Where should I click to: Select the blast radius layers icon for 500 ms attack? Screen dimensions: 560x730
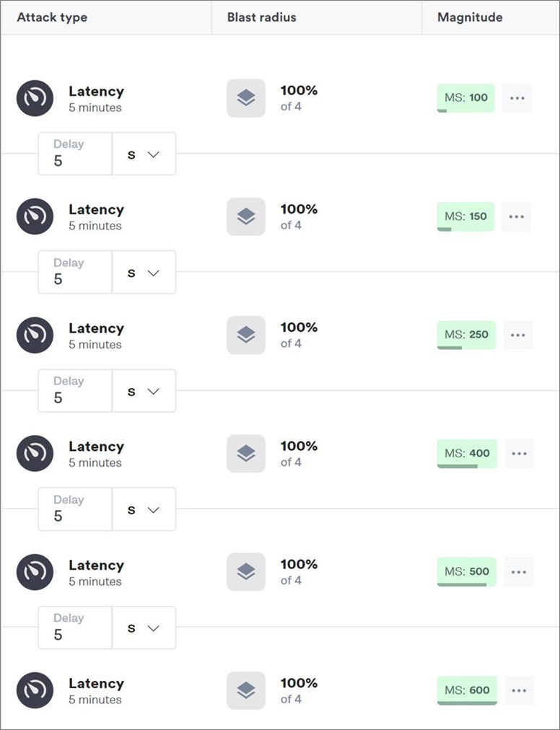(x=246, y=572)
